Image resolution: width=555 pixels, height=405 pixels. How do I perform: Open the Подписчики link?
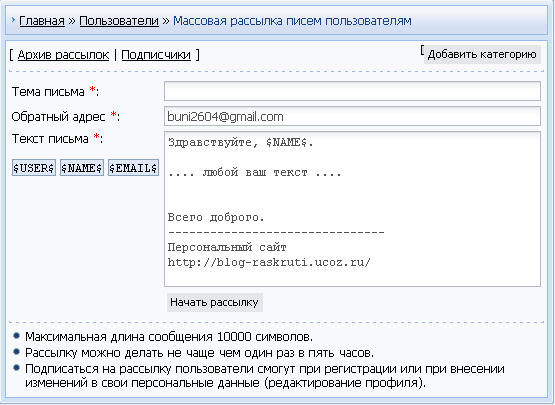156,55
